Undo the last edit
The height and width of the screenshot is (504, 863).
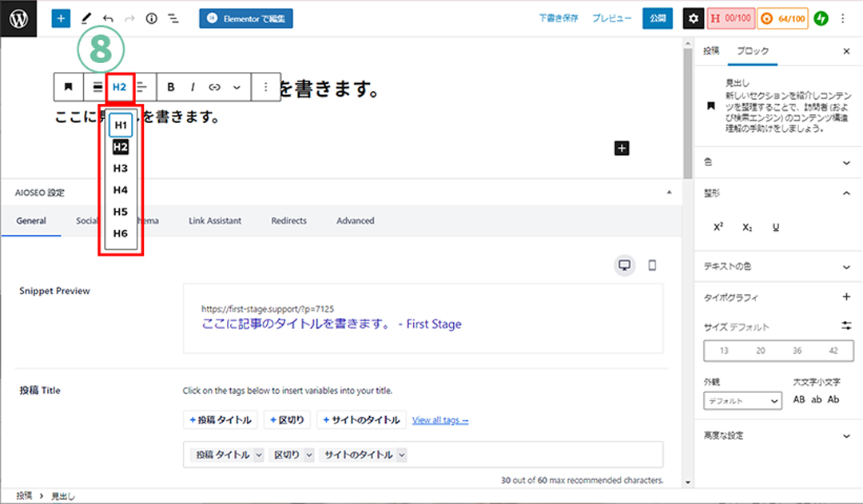108,18
